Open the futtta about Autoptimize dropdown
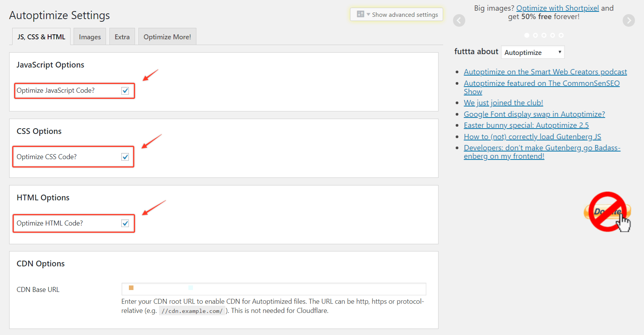The height and width of the screenshot is (335, 644). click(x=533, y=52)
